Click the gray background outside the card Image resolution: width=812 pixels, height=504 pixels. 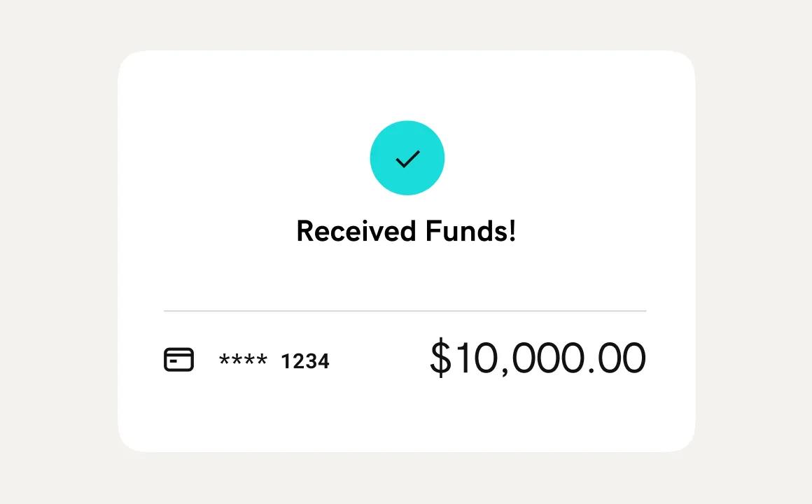(x=56, y=252)
